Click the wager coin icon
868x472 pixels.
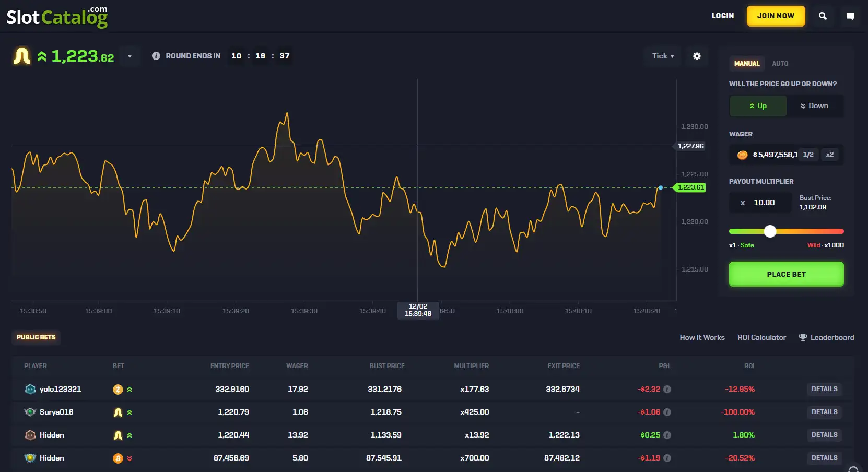[x=742, y=155]
